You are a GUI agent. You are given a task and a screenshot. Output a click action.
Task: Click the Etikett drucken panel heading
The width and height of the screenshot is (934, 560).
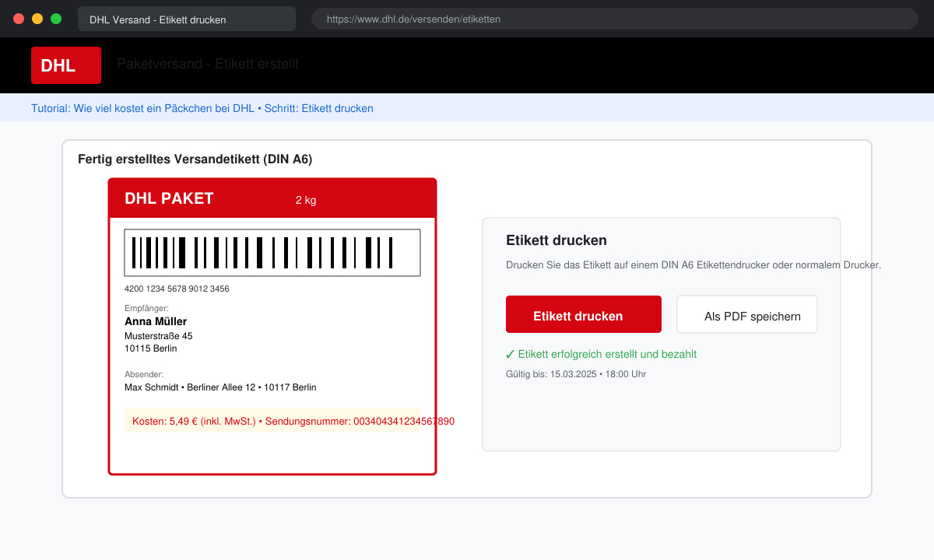(x=557, y=240)
